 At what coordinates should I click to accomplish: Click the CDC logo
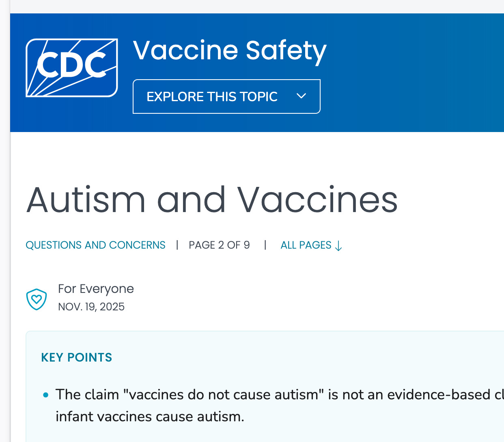coord(72,68)
